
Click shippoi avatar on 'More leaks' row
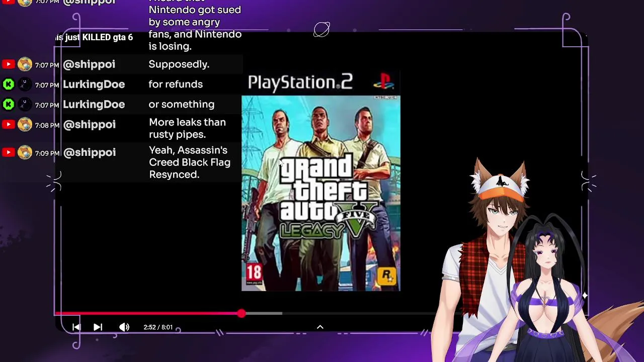coord(25,125)
